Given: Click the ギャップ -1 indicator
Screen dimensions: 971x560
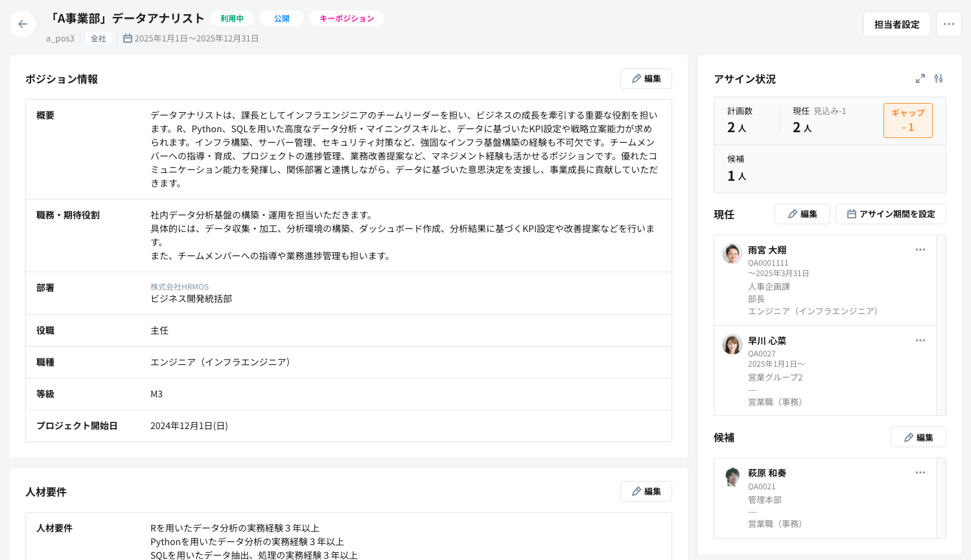Looking at the screenshot, I should (907, 121).
